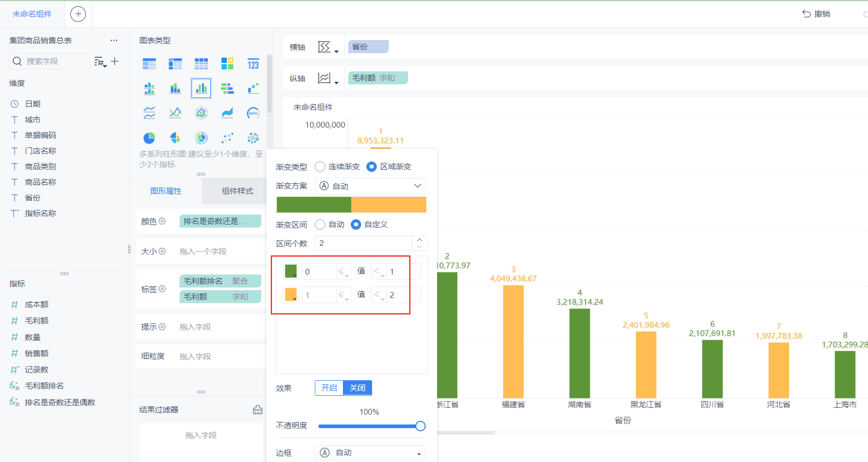Click the 省份 field in 横轴
Image resolution: width=868 pixels, height=462 pixels.
(x=368, y=47)
